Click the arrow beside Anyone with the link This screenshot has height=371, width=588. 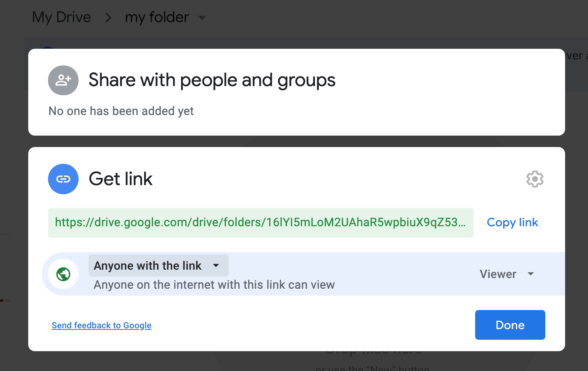coord(216,265)
